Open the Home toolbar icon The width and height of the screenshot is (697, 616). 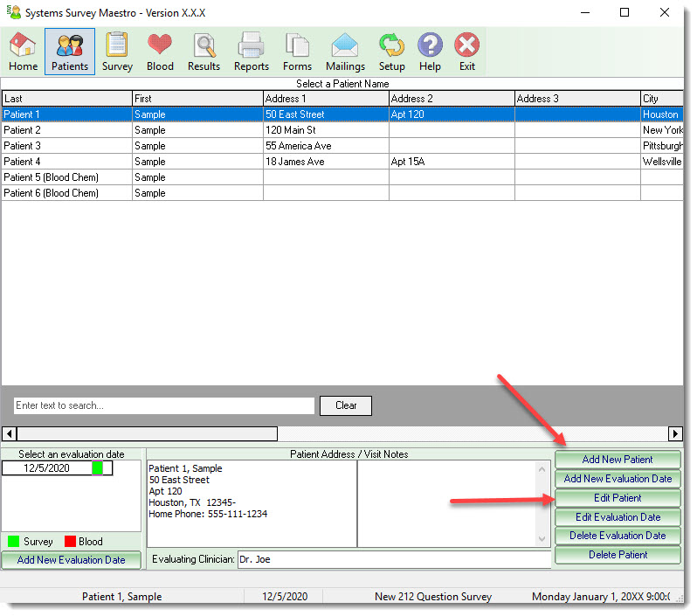[x=23, y=51]
